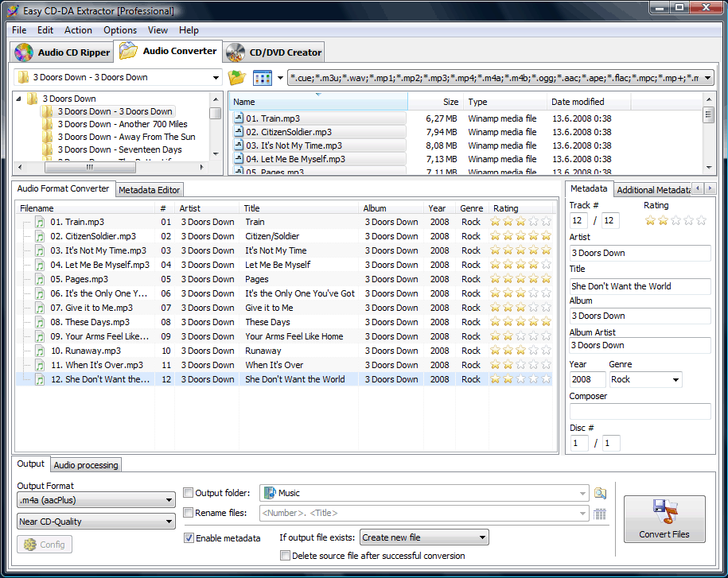Open the Music output folder dropdown

[x=582, y=493]
